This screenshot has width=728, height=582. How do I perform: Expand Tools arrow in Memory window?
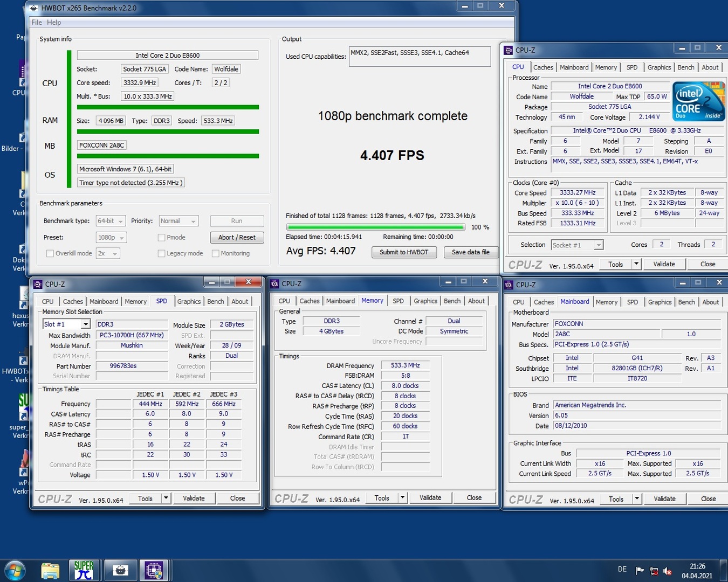[402, 498]
